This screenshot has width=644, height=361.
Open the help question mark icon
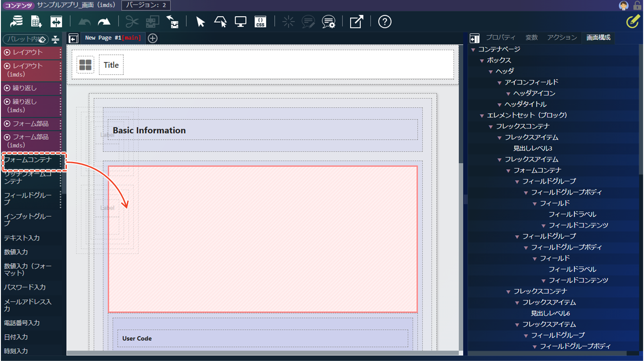point(385,22)
